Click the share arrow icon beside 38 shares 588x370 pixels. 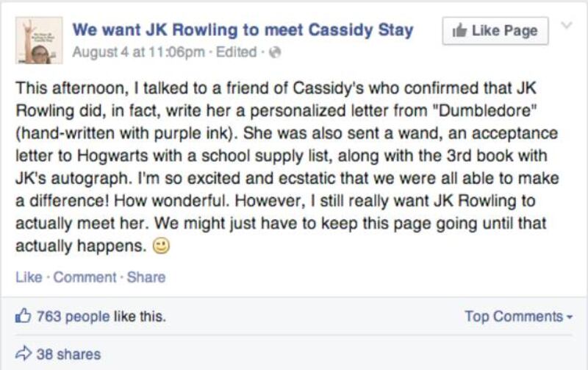pos(24,354)
